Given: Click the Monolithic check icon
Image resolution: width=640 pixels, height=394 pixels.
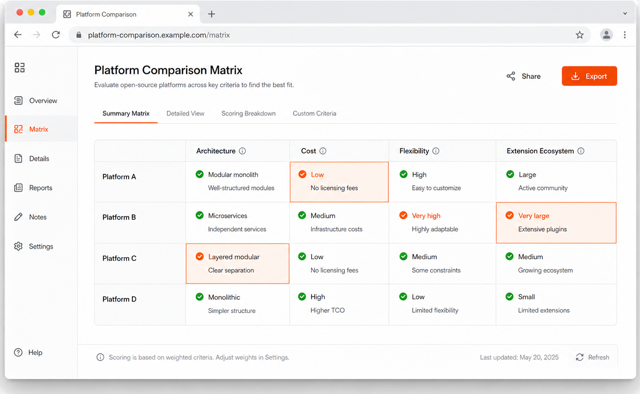Looking at the screenshot, I should point(200,297).
